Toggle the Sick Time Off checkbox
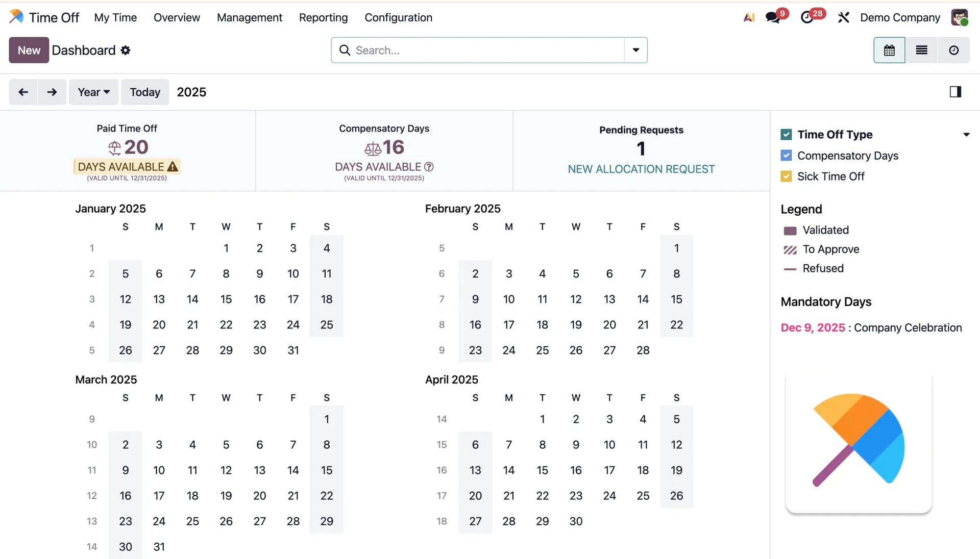This screenshot has height=559, width=980. click(x=786, y=176)
